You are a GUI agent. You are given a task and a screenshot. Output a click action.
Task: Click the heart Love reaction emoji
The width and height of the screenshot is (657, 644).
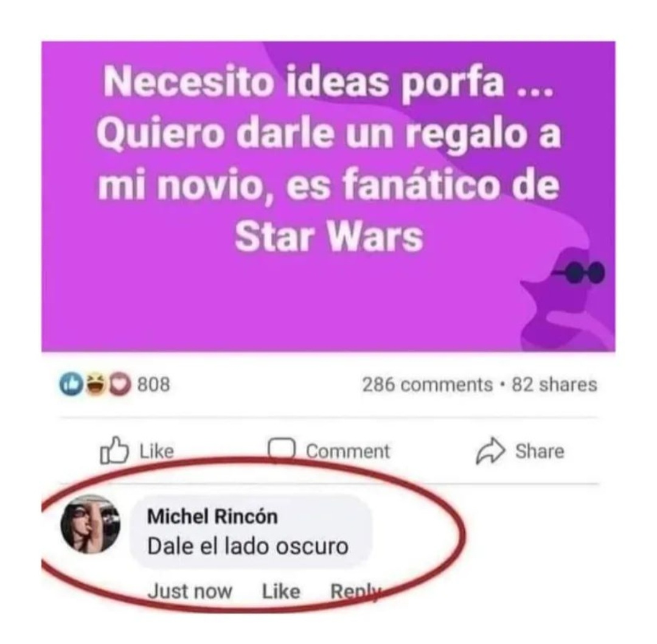tap(120, 384)
